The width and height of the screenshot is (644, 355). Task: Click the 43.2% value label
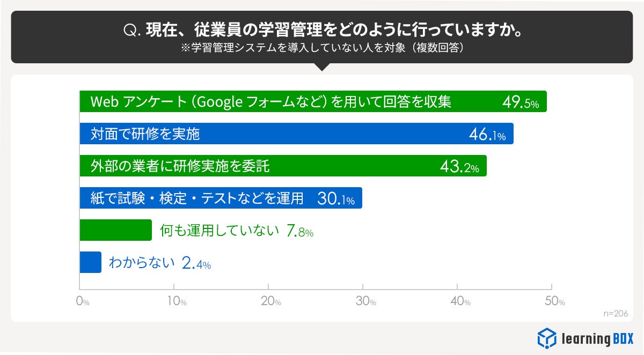click(x=459, y=167)
